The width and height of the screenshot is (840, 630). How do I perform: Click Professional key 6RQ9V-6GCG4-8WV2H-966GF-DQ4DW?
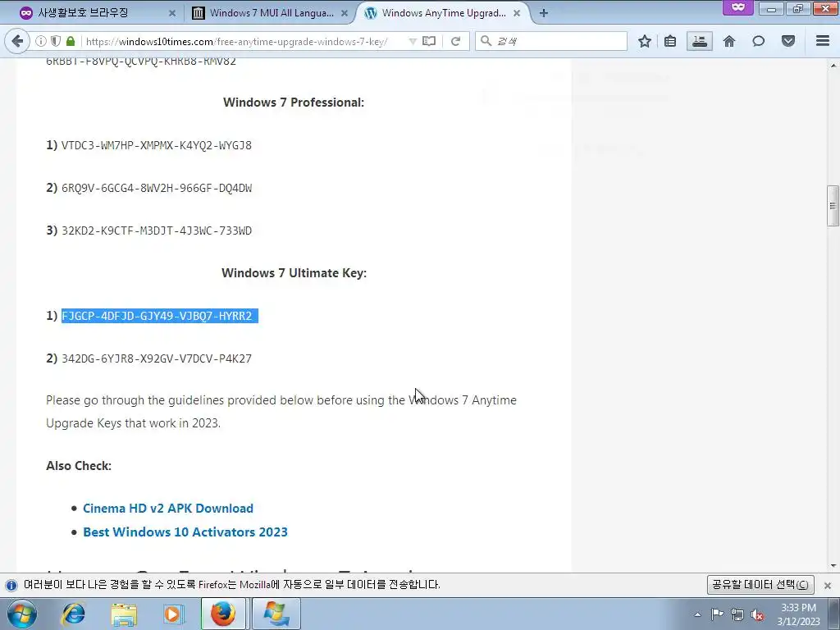157,188
